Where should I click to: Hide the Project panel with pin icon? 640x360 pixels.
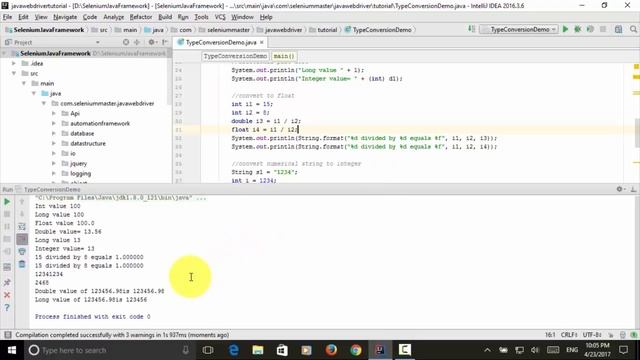[164, 42]
